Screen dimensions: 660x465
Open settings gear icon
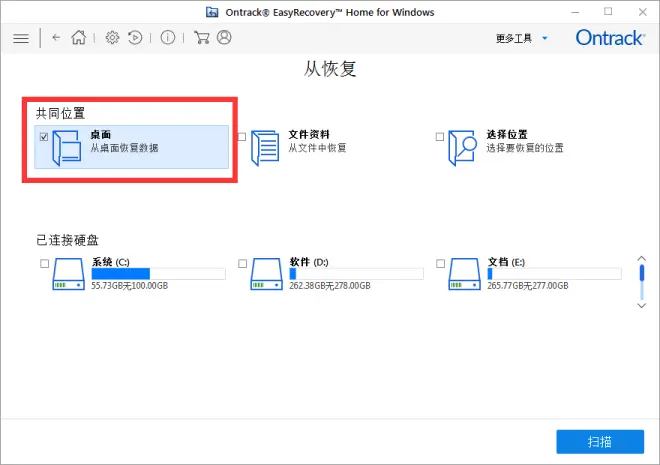point(112,37)
